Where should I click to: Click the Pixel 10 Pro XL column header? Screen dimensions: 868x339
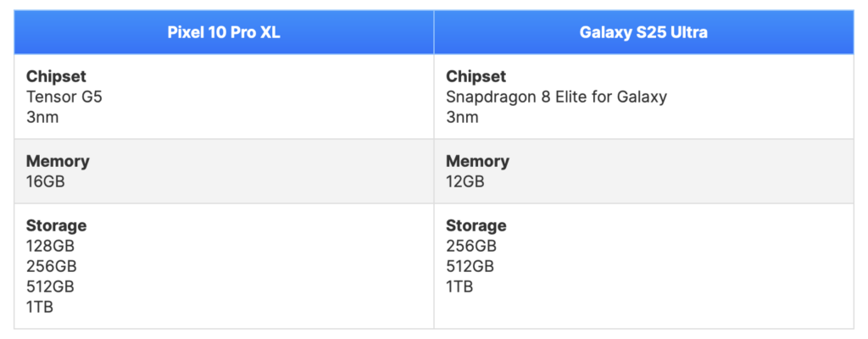[224, 32]
